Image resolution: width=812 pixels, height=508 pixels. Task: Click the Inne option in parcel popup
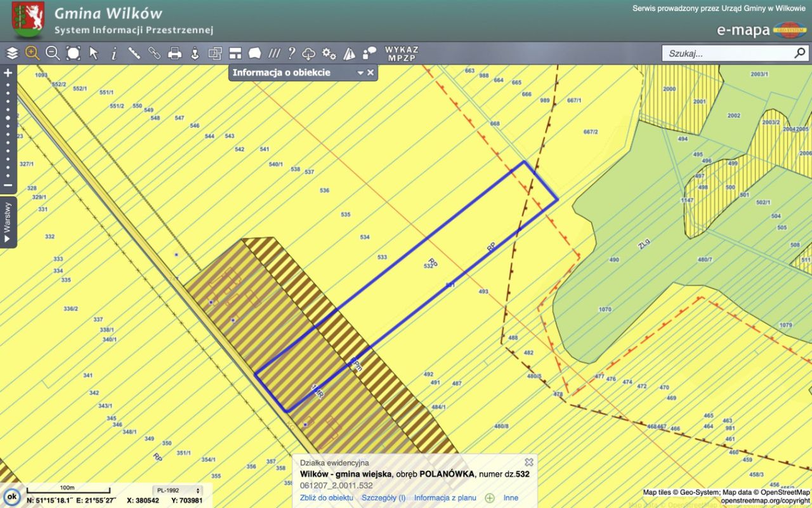point(511,498)
